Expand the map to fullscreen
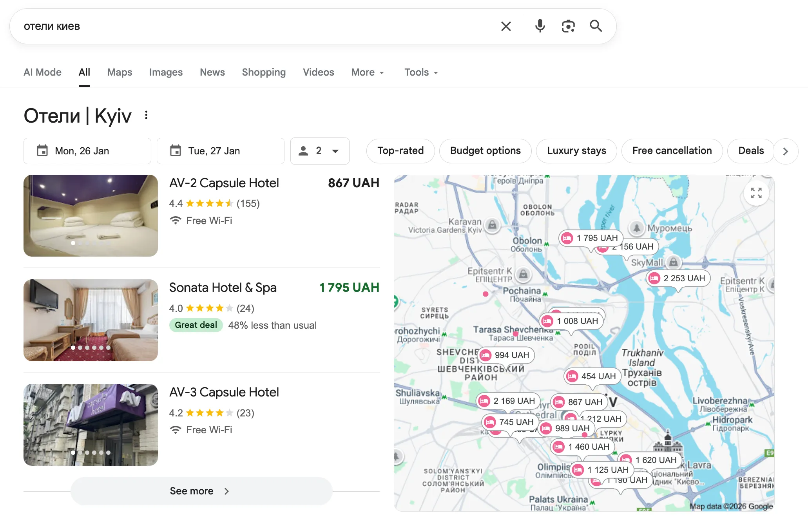 (x=756, y=193)
